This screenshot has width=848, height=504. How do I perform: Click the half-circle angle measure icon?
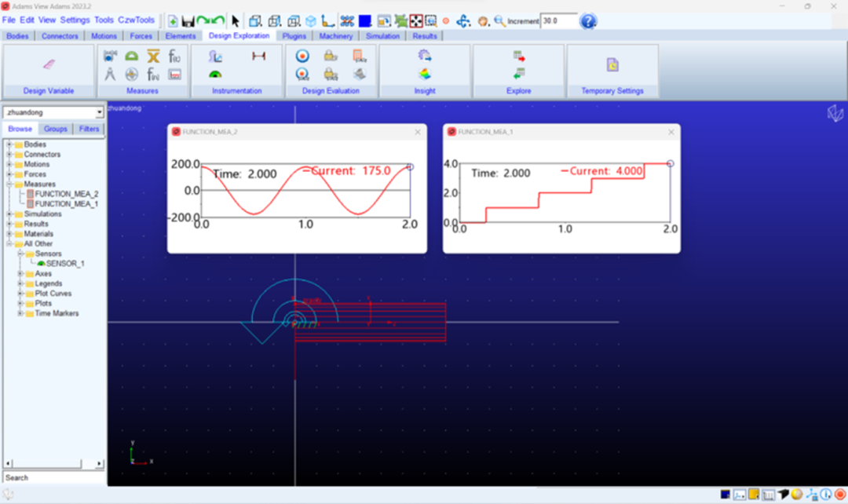pyautogui.click(x=131, y=56)
